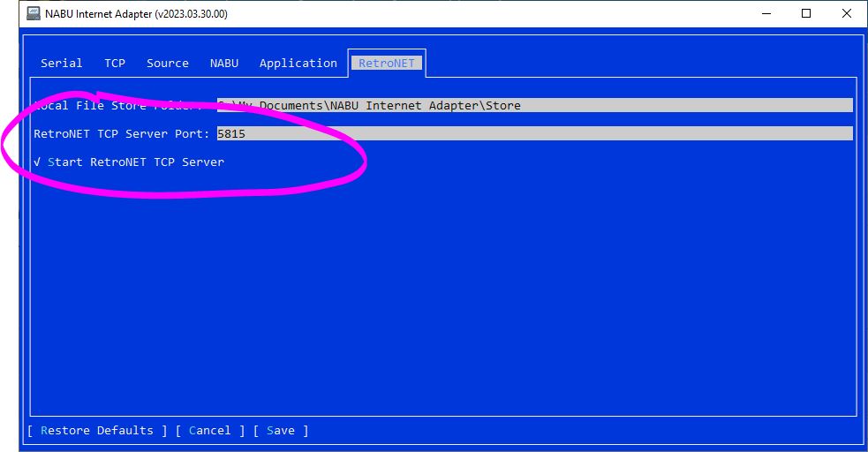This screenshot has height=452, width=868.
Task: Select the RetroNET tab
Action: pyautogui.click(x=387, y=63)
